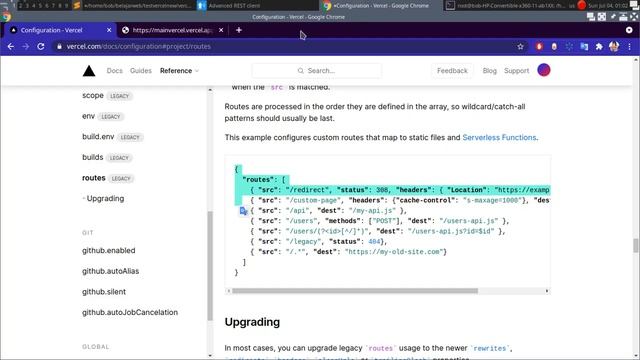This screenshot has width=640, height=360.
Task: Bookmark this page with the star icon
Action: 520,47
